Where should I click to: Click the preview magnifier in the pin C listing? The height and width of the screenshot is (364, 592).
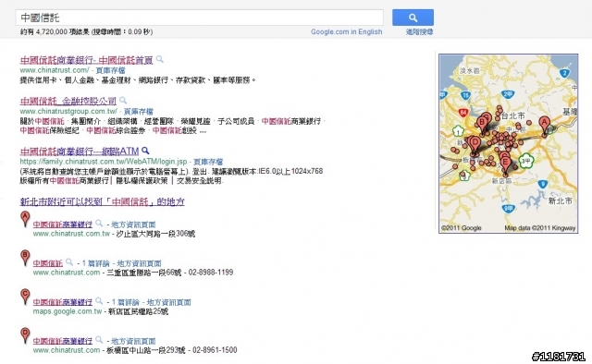[99, 301]
